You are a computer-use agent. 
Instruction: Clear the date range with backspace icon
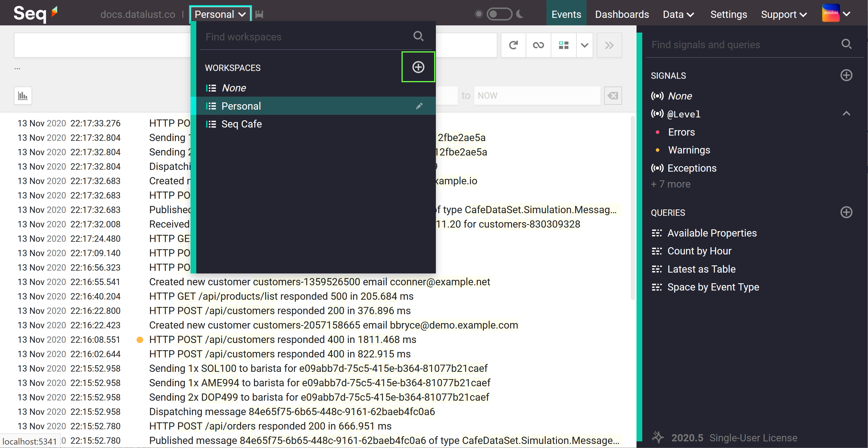612,96
